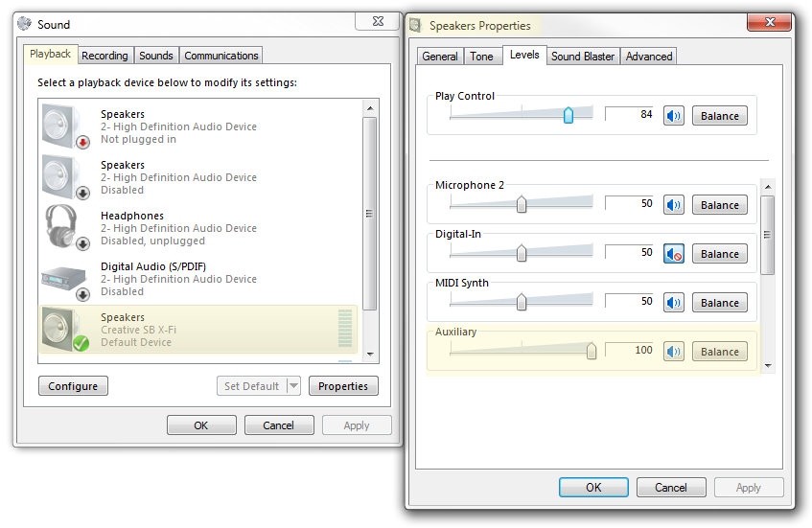Select the Levels tab
The image size is (812, 528).
pos(524,55)
